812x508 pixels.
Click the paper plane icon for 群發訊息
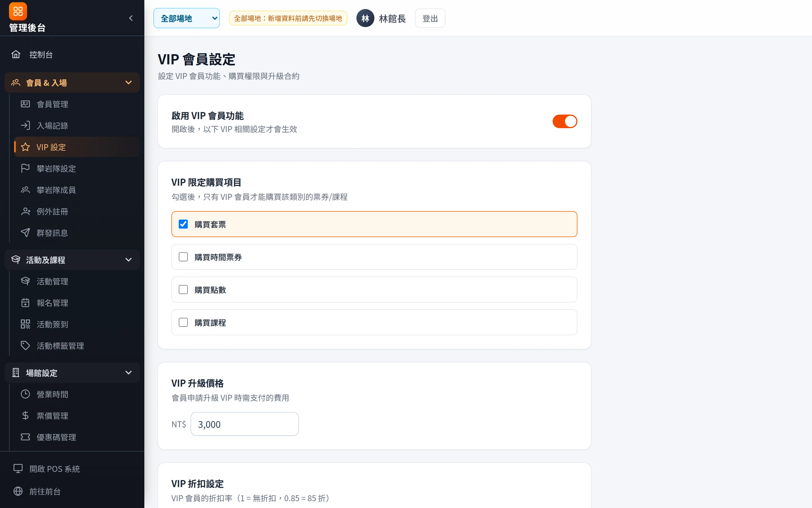(x=25, y=233)
